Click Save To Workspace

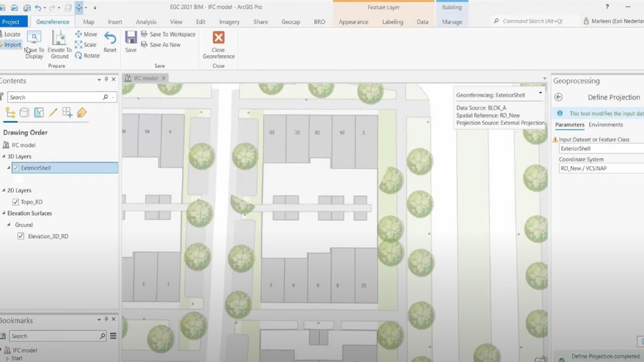168,34
